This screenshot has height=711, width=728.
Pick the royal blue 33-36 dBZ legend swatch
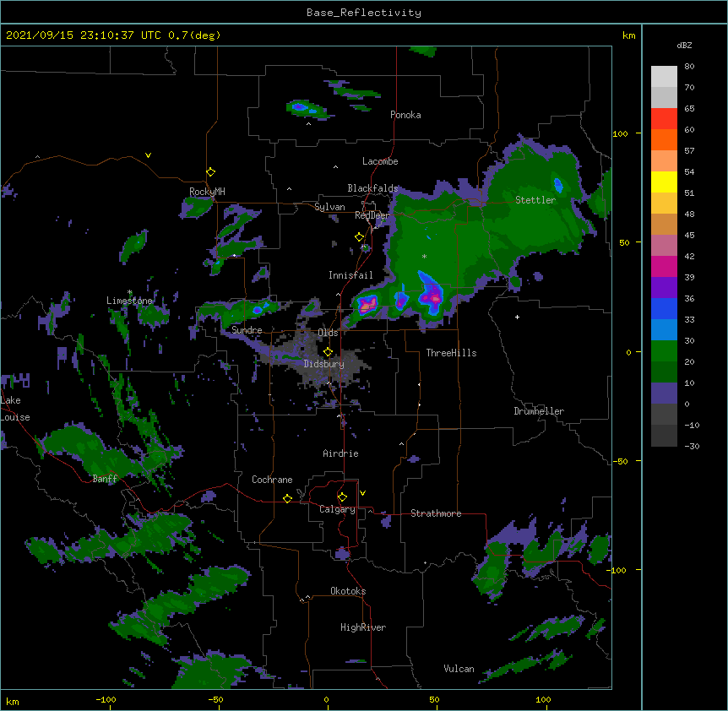[x=664, y=308]
